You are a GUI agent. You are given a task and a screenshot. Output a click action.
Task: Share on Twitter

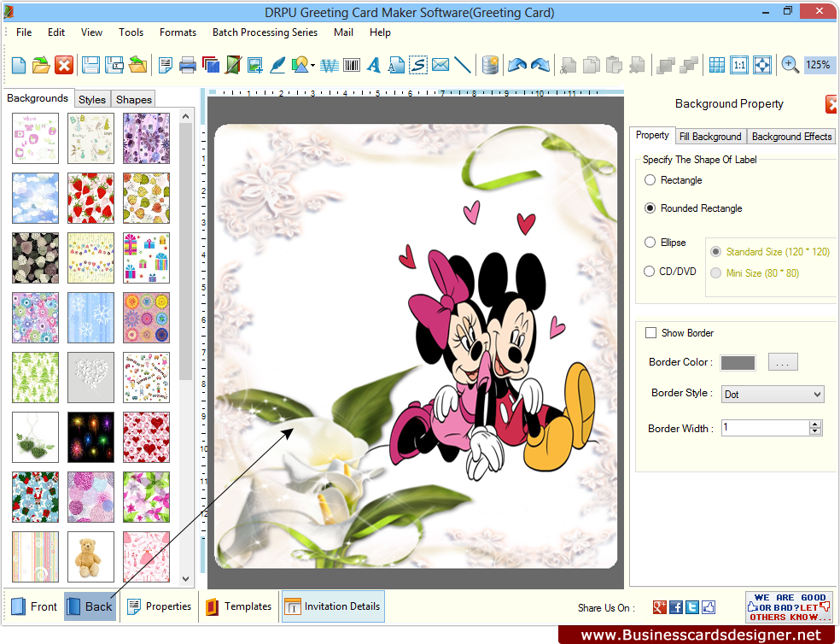tap(692, 607)
